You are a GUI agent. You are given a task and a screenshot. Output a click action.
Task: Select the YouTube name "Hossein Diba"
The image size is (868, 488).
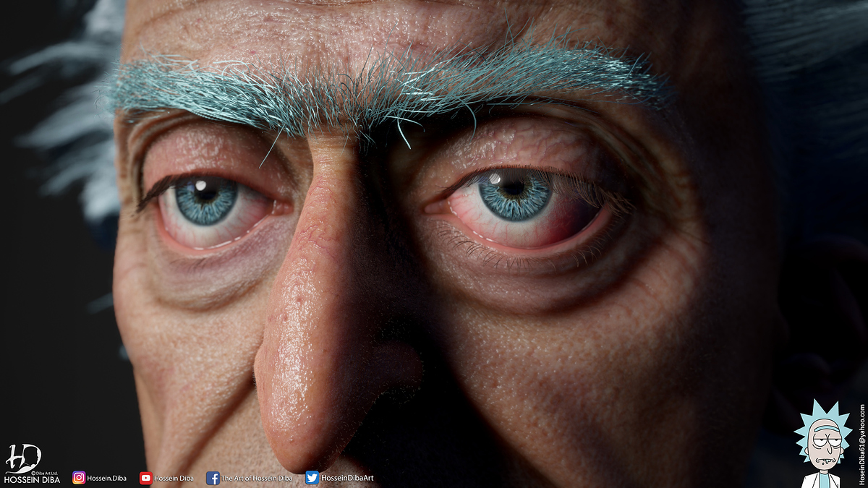[174, 479]
